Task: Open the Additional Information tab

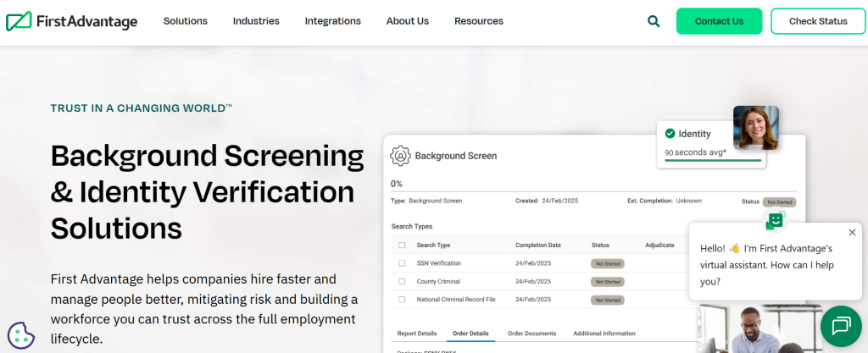Action: [x=604, y=334]
